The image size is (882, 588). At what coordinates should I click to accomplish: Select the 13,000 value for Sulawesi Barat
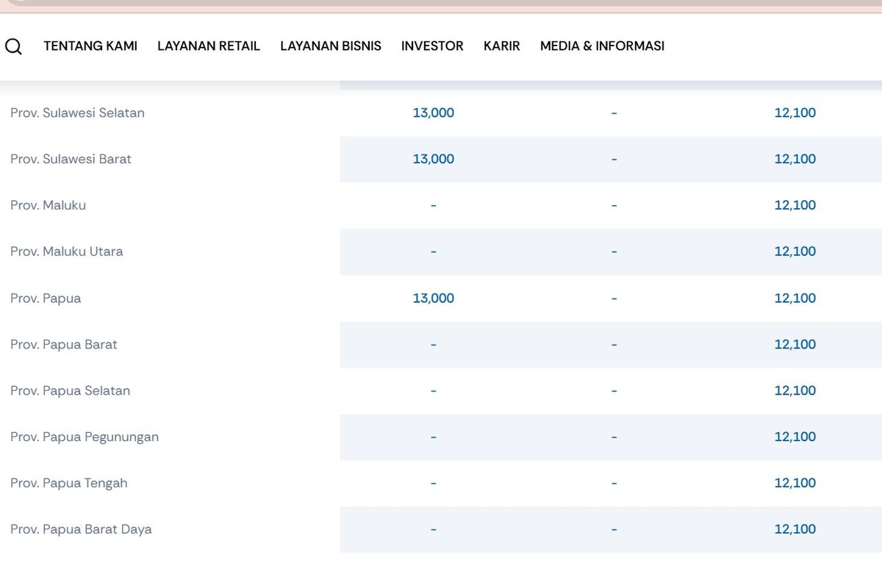tap(434, 159)
